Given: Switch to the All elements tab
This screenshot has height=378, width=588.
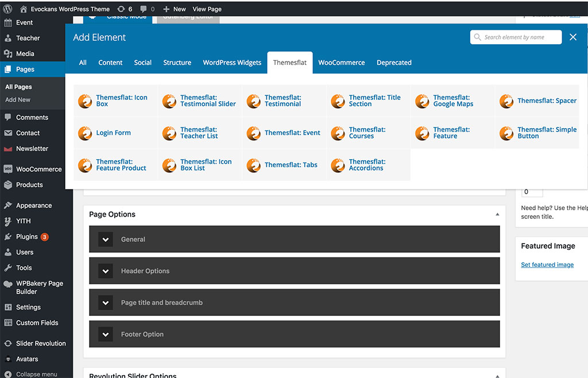Looking at the screenshot, I should (83, 63).
